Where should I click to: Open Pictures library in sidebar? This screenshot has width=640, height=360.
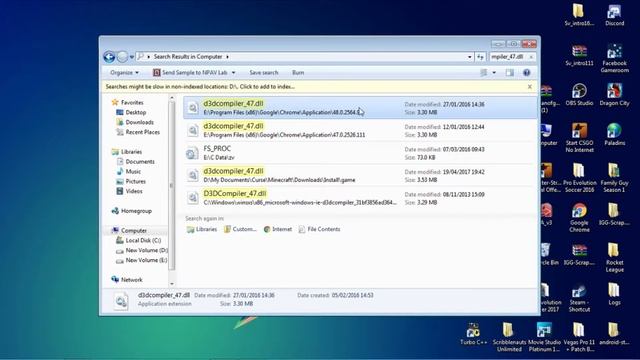click(x=131, y=181)
